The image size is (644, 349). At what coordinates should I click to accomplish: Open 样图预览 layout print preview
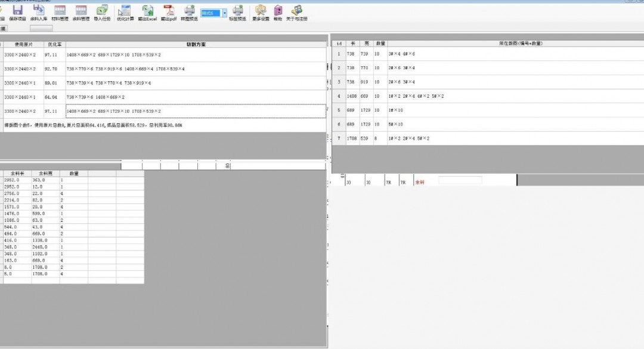click(189, 12)
